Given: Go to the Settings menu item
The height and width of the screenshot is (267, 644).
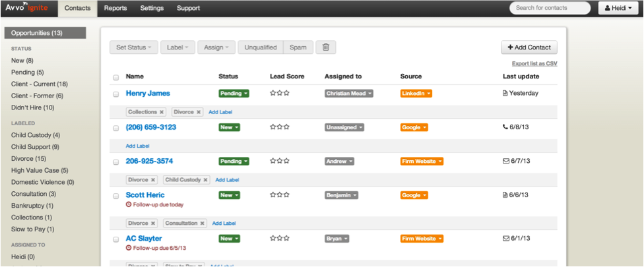Looking at the screenshot, I should pyautogui.click(x=152, y=9).
